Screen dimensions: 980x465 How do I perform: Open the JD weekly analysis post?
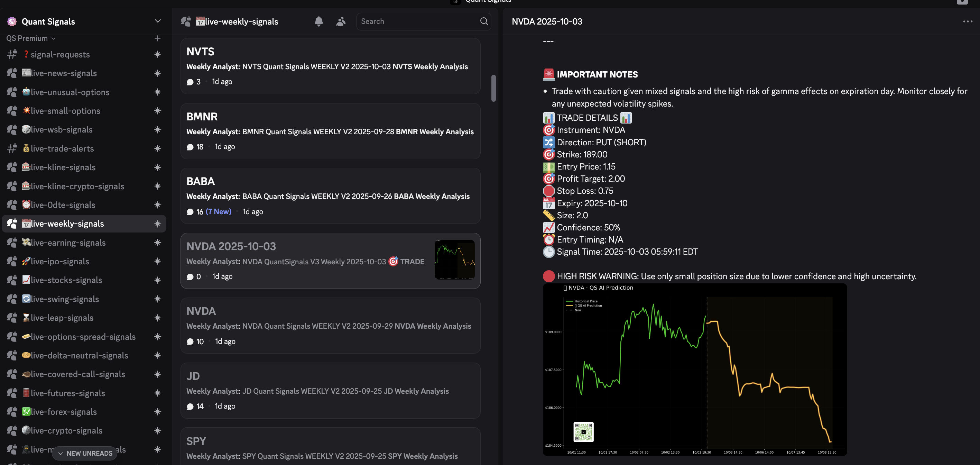330,390
